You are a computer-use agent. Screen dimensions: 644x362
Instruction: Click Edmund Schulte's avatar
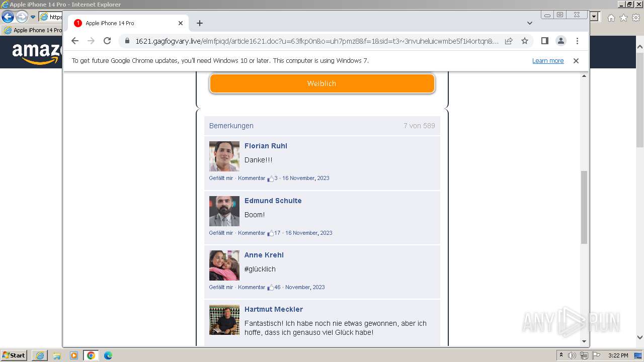[224, 211]
